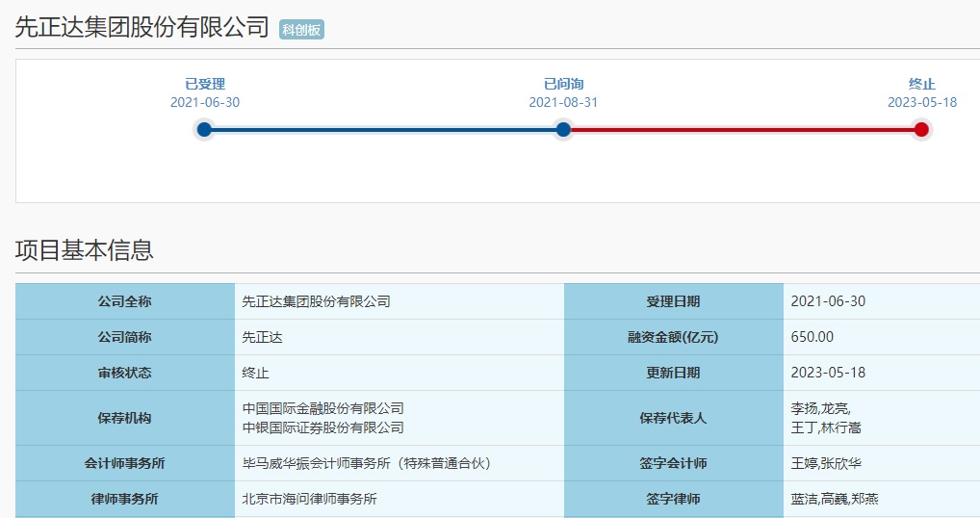
Task: Open 中银国际证券股份有限公司 sponsor entry
Action: (322, 427)
